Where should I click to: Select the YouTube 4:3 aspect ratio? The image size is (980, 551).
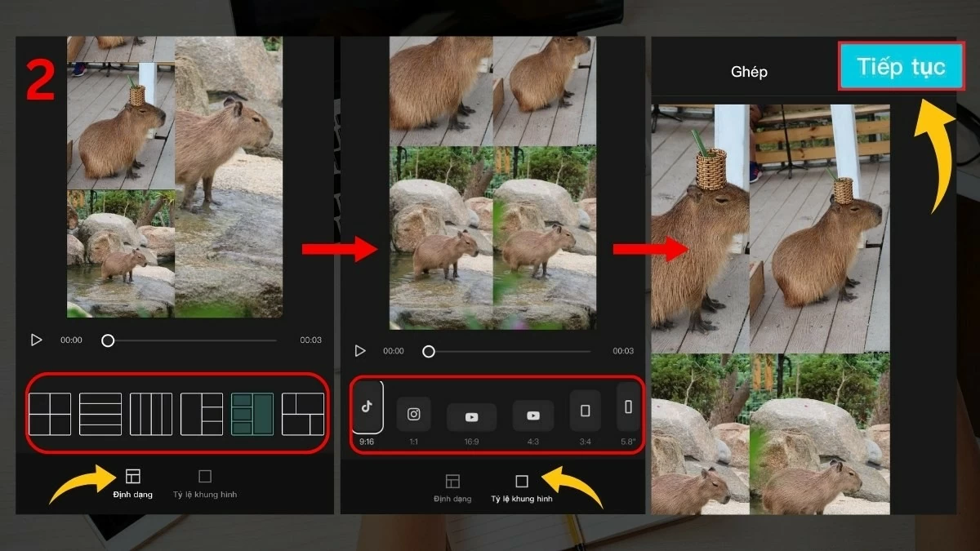coord(533,416)
